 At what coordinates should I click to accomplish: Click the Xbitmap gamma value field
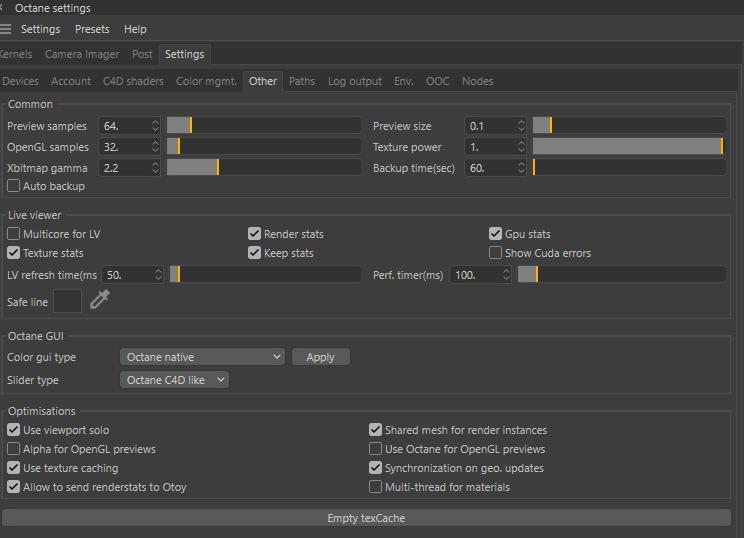pyautogui.click(x=129, y=167)
